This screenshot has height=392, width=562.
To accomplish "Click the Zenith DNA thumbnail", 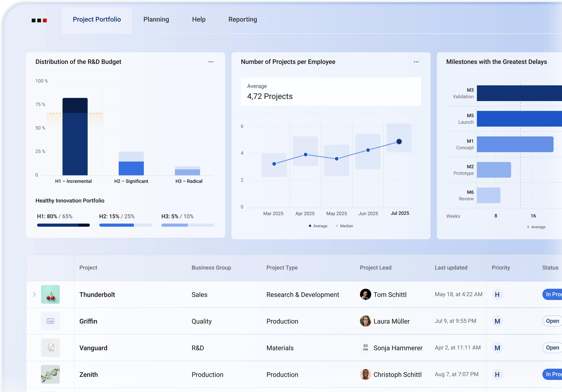I will tap(50, 374).
